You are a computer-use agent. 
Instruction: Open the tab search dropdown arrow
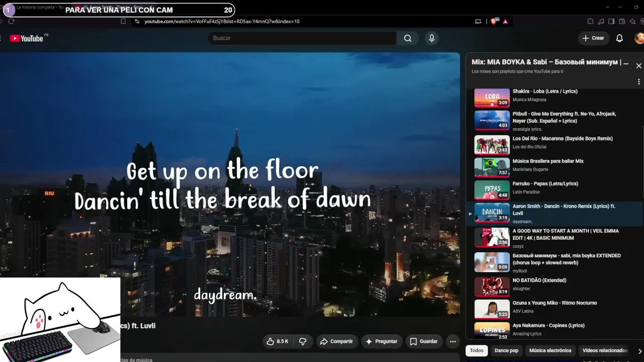[x=607, y=7]
